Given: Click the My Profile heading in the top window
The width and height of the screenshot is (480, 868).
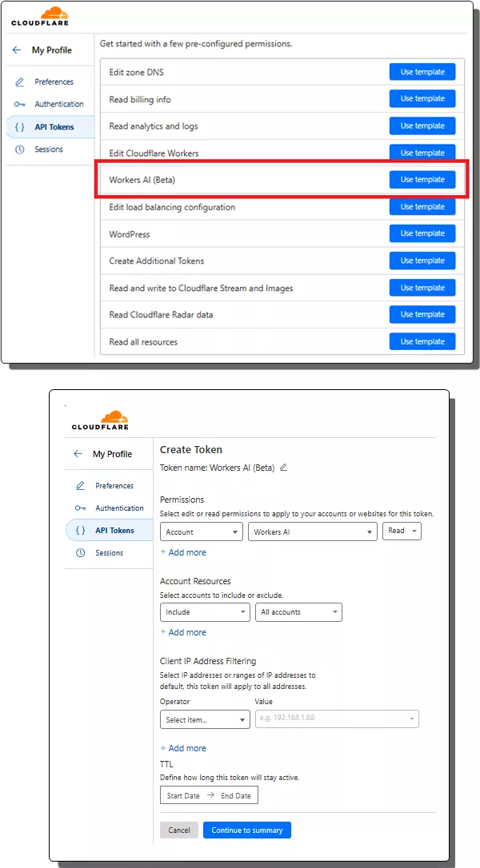Looking at the screenshot, I should pyautogui.click(x=52, y=50).
